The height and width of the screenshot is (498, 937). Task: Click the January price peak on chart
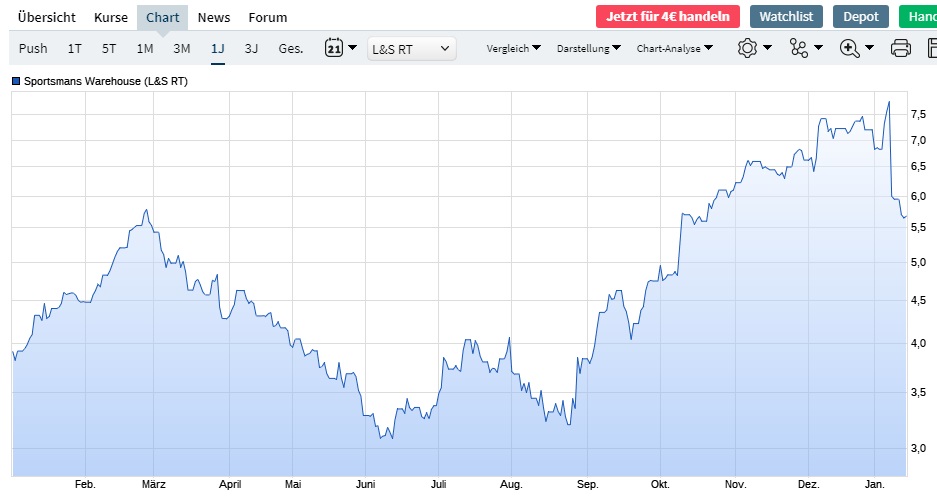click(x=888, y=102)
